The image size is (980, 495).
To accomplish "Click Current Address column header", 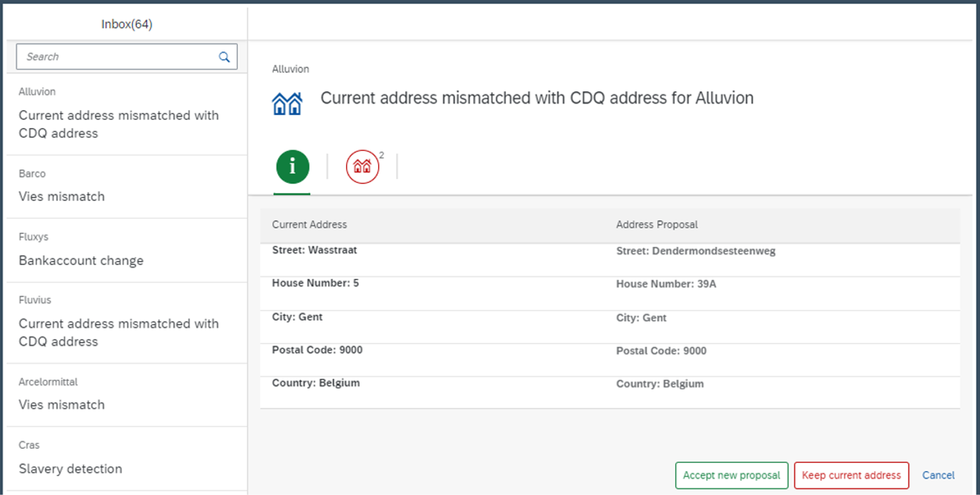I will click(310, 225).
